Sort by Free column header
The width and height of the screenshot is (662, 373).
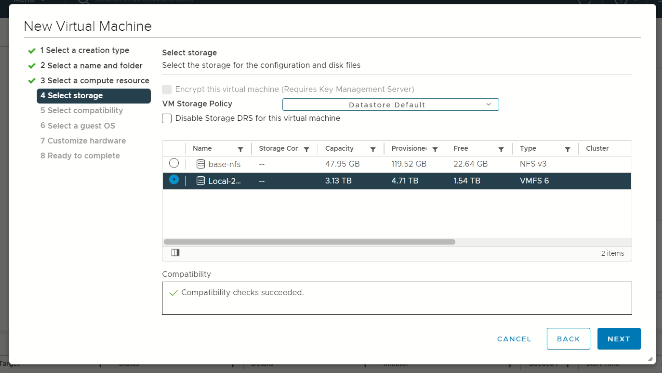point(461,149)
